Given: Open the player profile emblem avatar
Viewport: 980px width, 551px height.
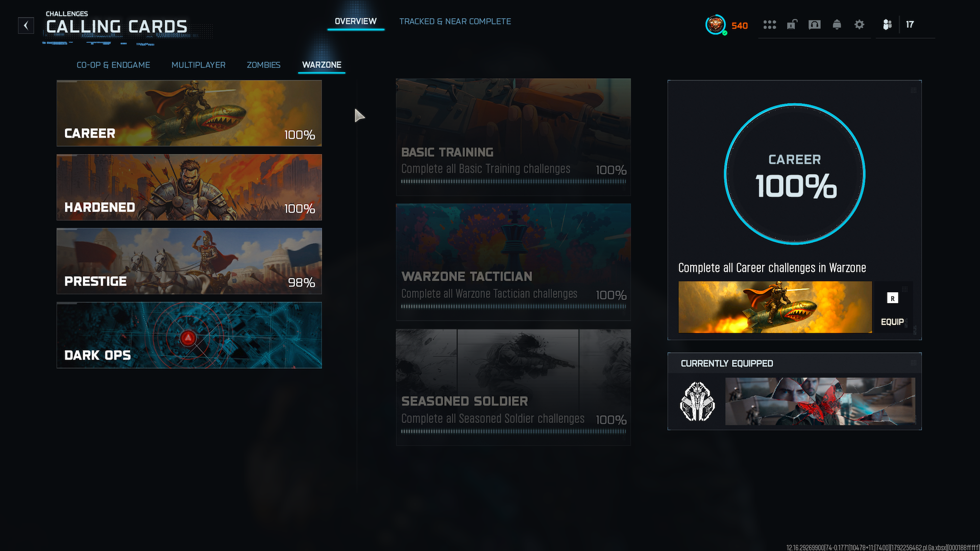Looking at the screenshot, I should click(x=716, y=24).
